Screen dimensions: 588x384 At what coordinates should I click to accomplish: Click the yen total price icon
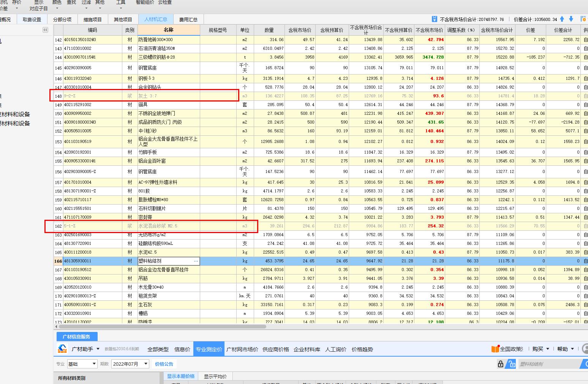click(435, 19)
